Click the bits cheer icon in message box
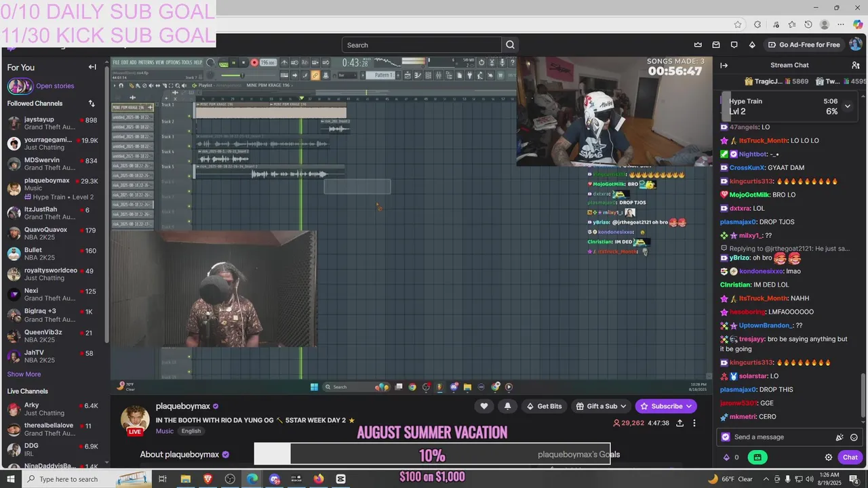The width and height of the screenshot is (868, 488). [840, 437]
